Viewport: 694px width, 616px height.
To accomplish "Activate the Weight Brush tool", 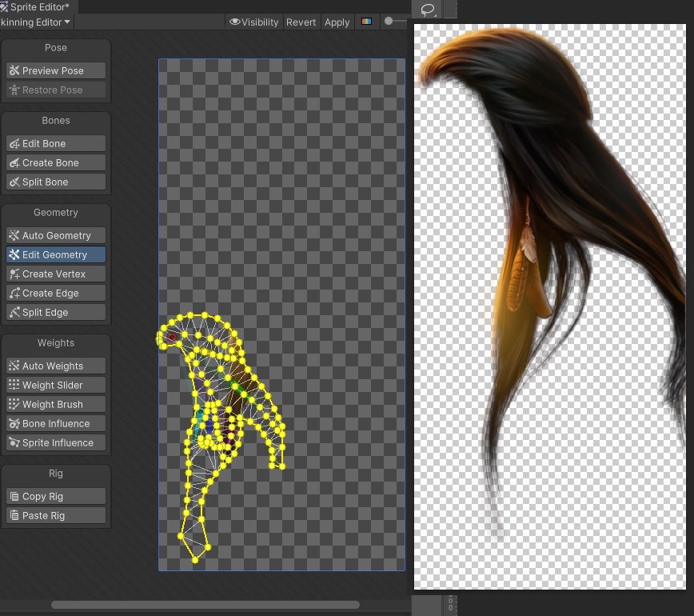I will coord(55,404).
